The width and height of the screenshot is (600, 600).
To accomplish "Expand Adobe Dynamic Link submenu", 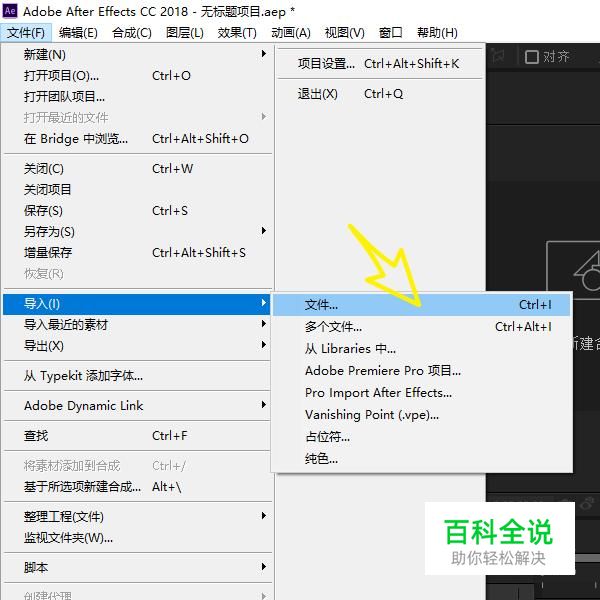I will pyautogui.click(x=138, y=406).
